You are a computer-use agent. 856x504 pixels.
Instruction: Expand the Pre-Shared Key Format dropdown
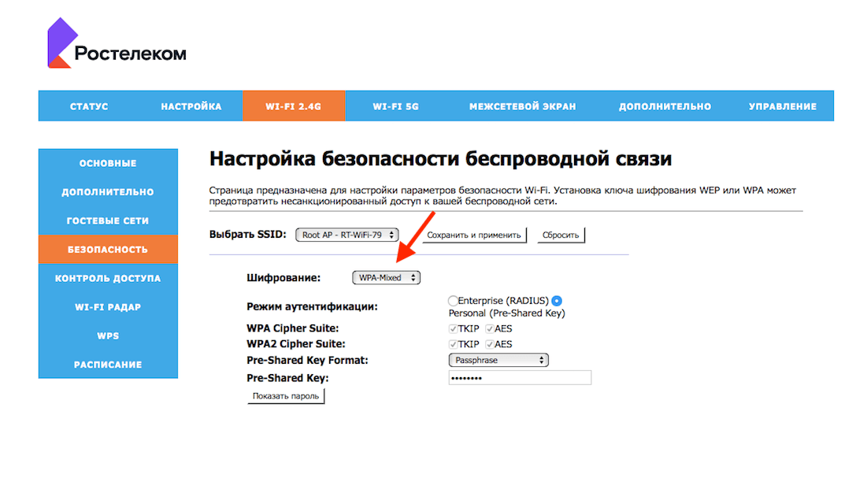pos(498,360)
